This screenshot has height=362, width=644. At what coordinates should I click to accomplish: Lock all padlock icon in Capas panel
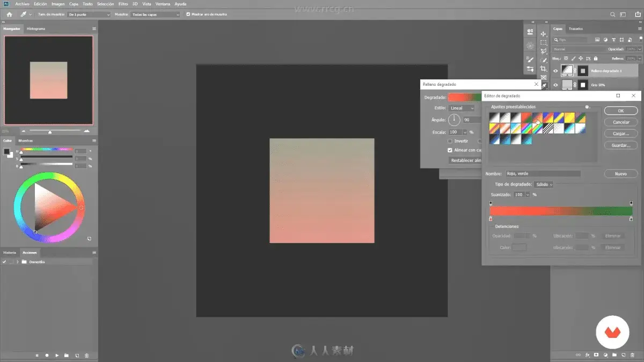[595, 58]
